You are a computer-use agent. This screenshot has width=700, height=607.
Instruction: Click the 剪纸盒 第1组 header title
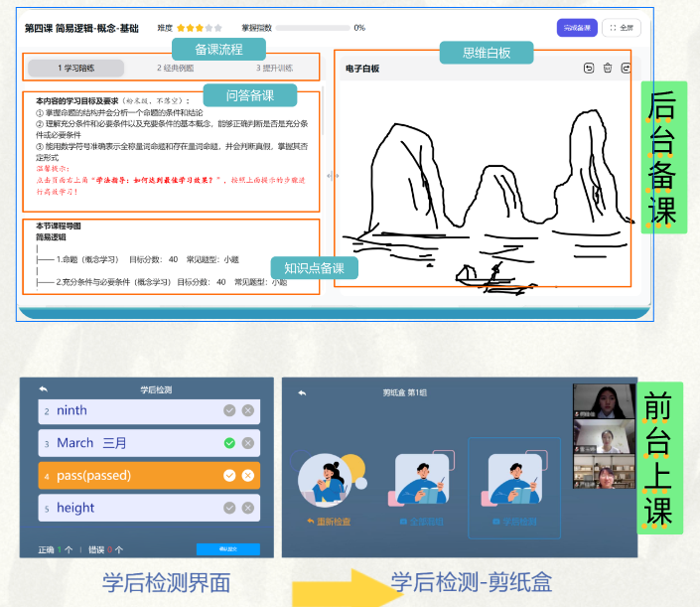coord(404,392)
